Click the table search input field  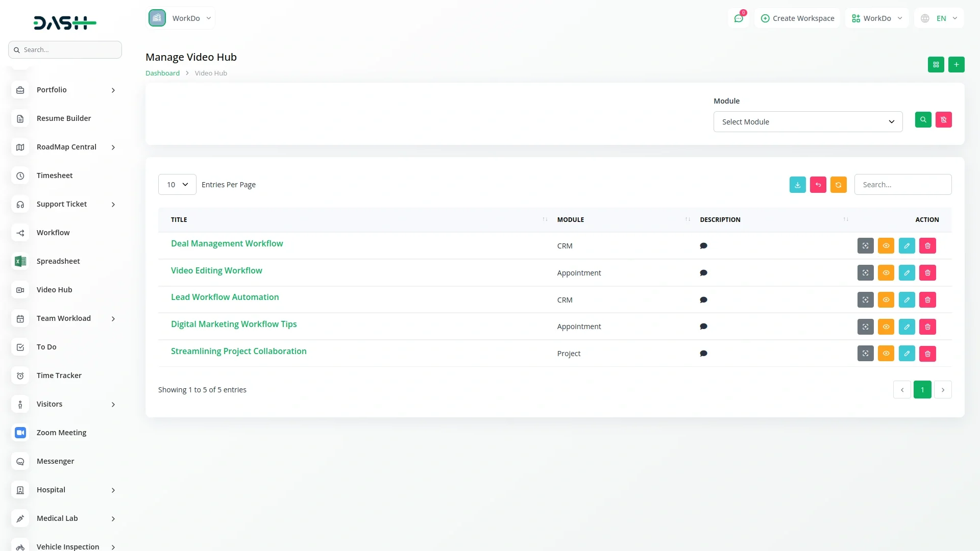click(902, 185)
